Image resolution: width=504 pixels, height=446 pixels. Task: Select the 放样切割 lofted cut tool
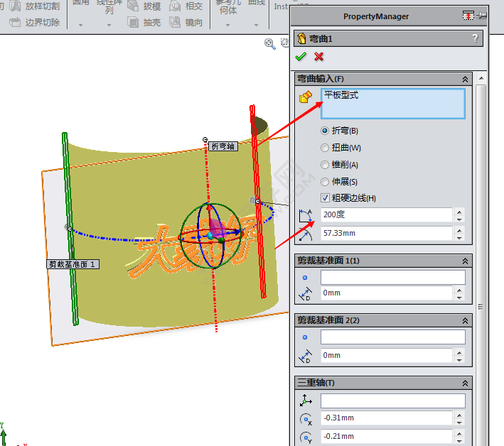pyautogui.click(x=35, y=6)
